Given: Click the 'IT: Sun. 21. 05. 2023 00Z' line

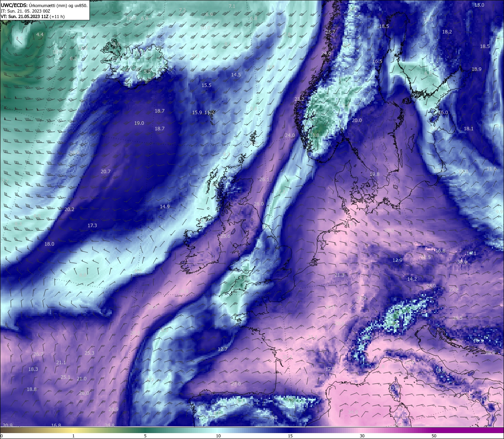Looking at the screenshot, I should [x=26, y=11].
